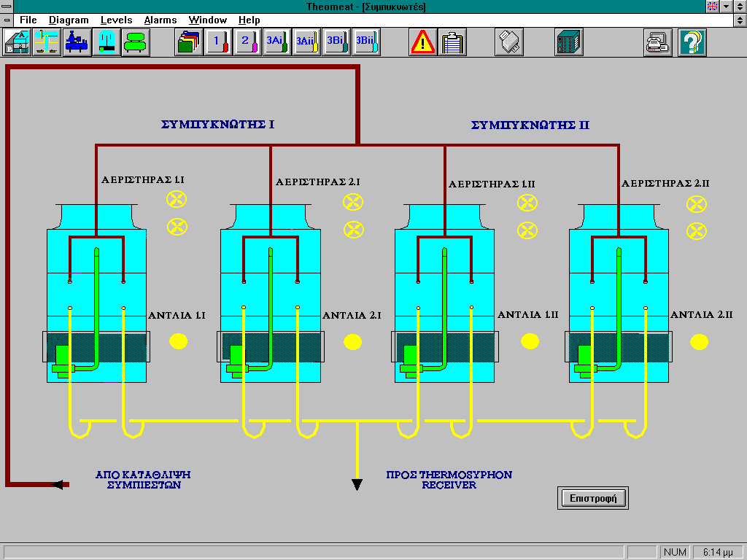Viewport: 747px width, 560px height.
Task: Toggle upper fan indicator of ΑΕΡΙΣΤΗΡΑΣ 1.I
Action: [177, 199]
